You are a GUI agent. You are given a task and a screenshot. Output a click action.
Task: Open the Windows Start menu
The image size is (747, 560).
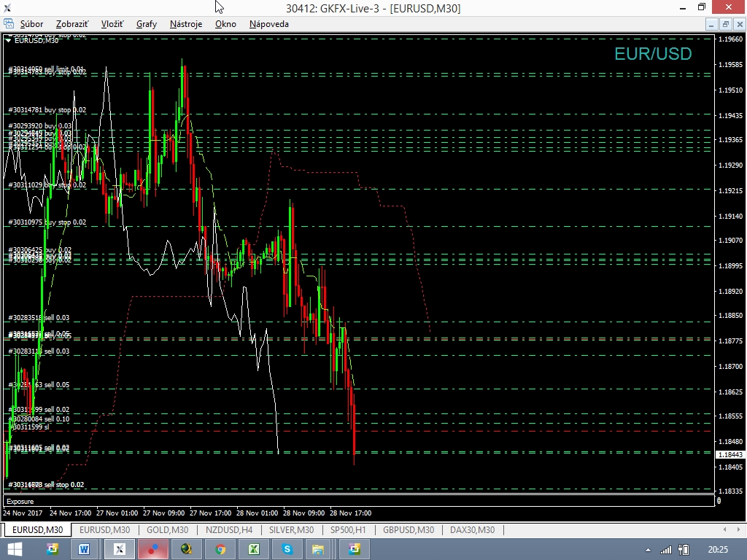[15, 550]
